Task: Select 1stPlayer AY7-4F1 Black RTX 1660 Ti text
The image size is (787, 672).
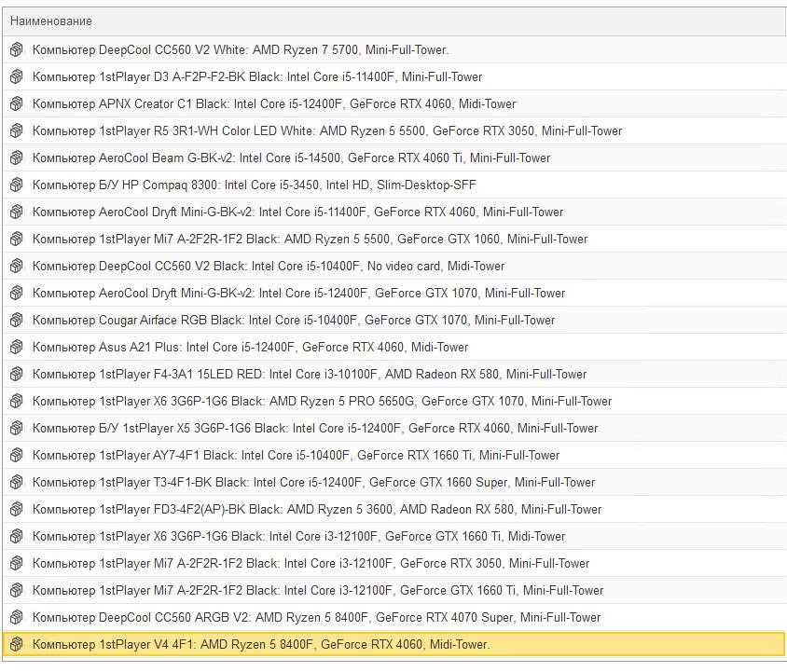Action: point(296,456)
